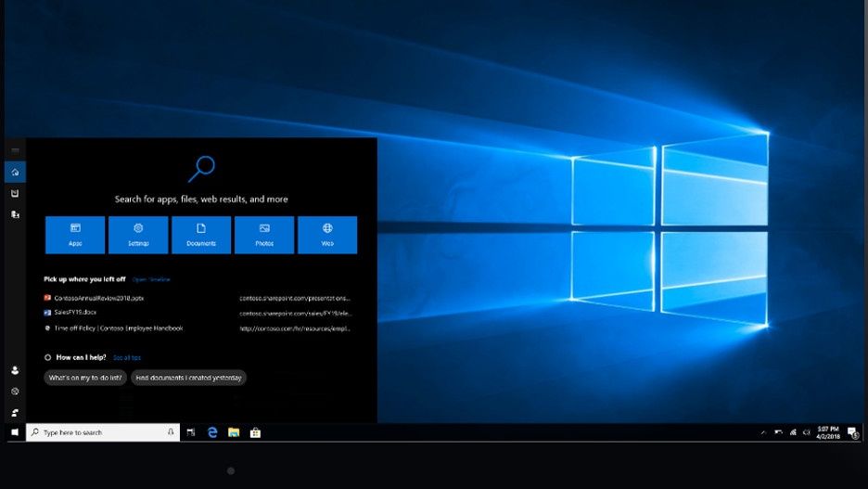Open the clock showing 4/2/2018
868x489 pixels.
click(828, 432)
